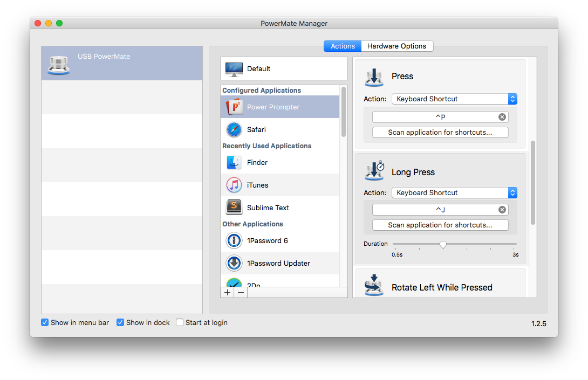This screenshot has width=588, height=380.
Task: Click the Press action arrow icon
Action: click(x=374, y=77)
